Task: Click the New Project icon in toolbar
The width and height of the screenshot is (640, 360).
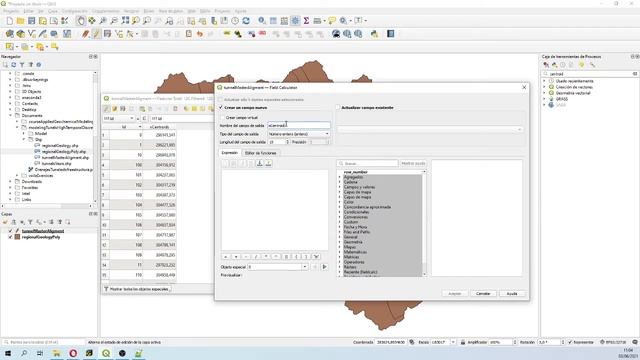Action: pyautogui.click(x=9, y=21)
